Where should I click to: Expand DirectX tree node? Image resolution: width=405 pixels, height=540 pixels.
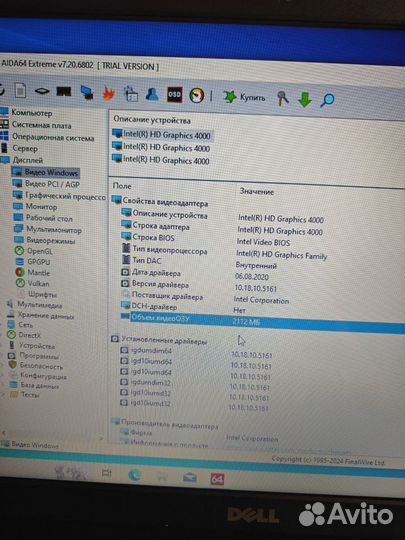click(29, 335)
